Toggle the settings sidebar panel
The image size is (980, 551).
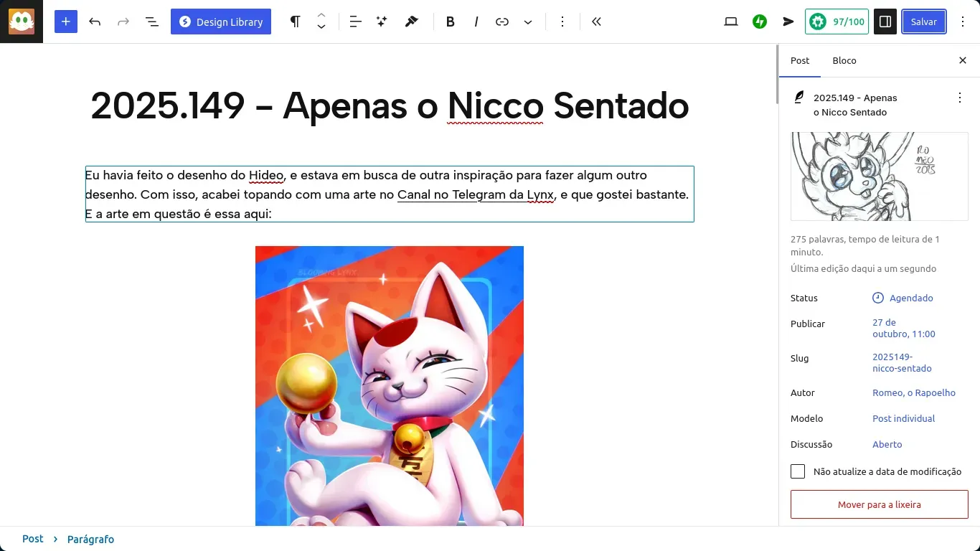[x=885, y=22]
